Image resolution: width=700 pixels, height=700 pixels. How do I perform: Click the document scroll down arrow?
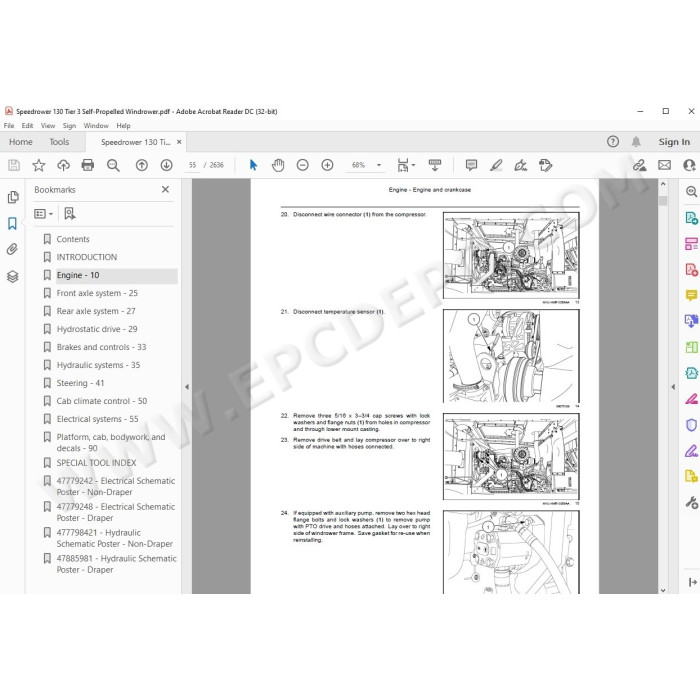[663, 590]
